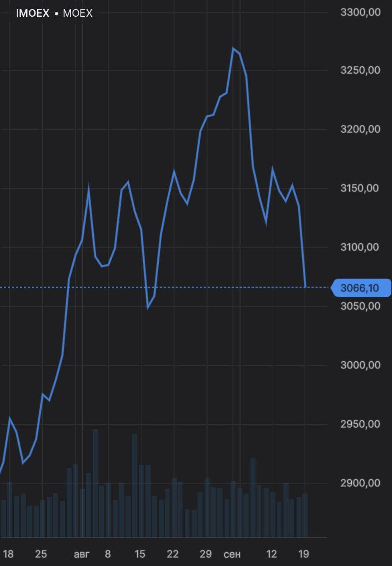Image resolution: width=392 pixels, height=566 pixels.
Task: Select the "авг" month marker on time axis
Action: [81, 554]
